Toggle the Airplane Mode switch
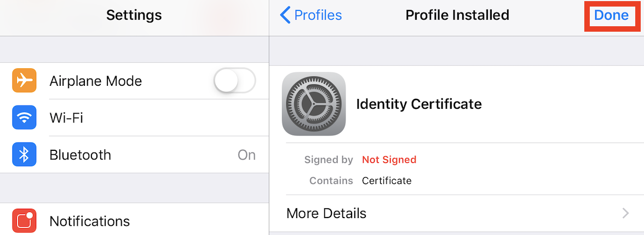This screenshot has height=235, width=644. click(235, 80)
